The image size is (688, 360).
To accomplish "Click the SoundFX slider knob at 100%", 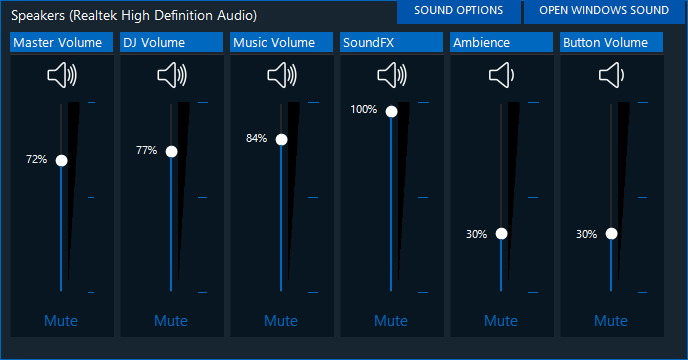I will click(x=391, y=112).
